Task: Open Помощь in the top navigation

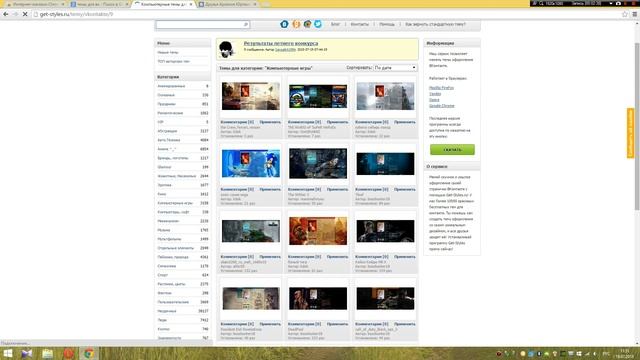Action: point(387,24)
